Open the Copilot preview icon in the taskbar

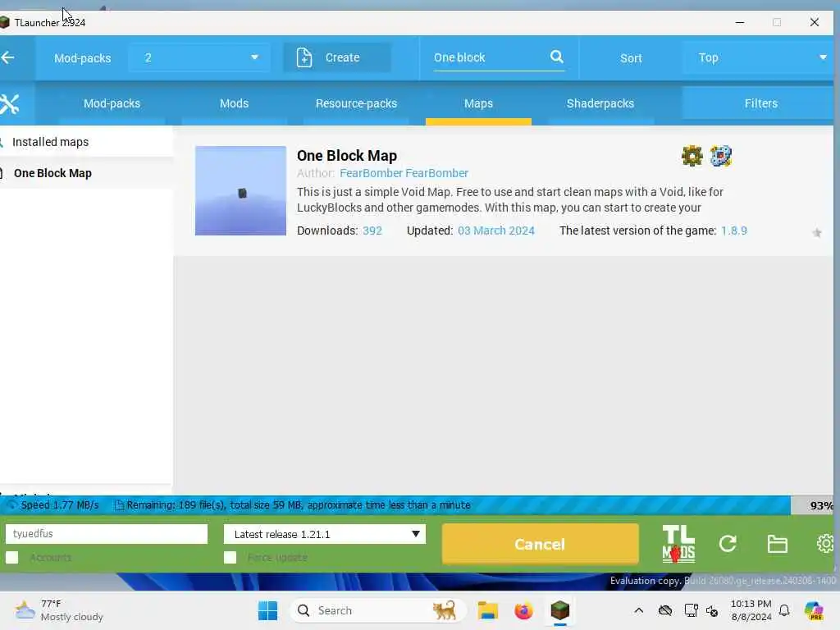tap(814, 610)
